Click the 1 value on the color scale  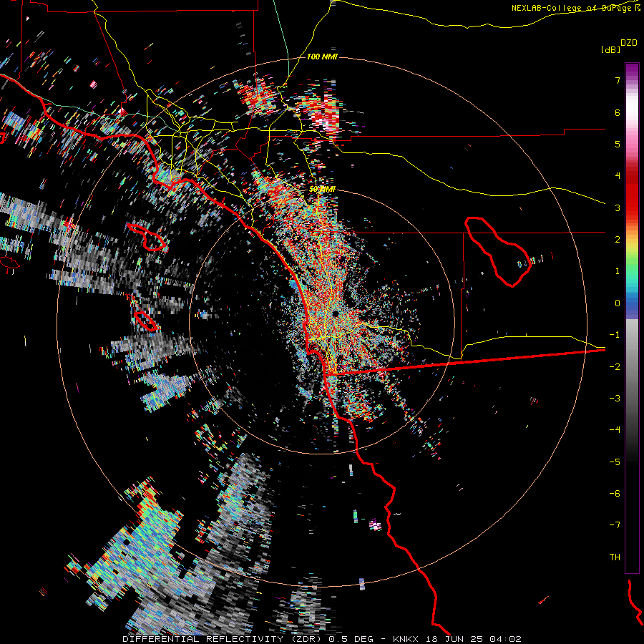tap(618, 271)
